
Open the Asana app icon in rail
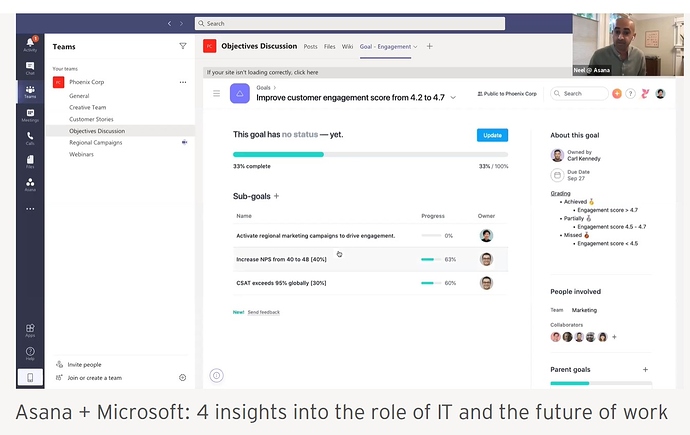(30, 184)
